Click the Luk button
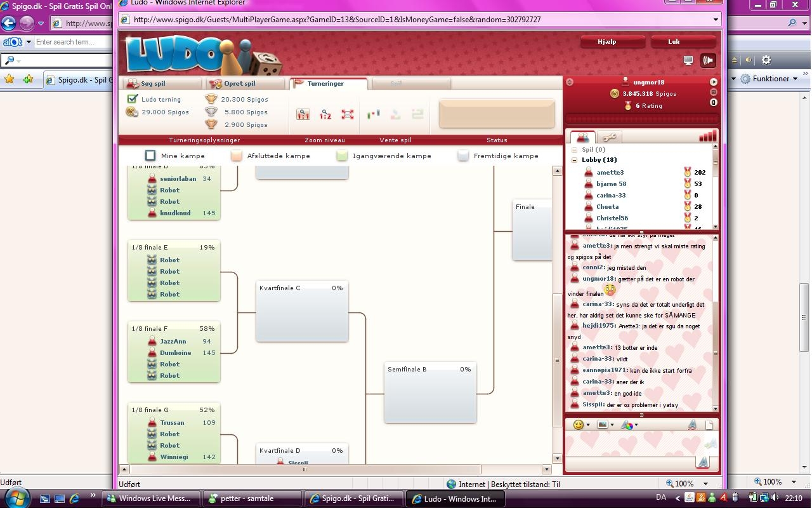This screenshot has width=812, height=508. (x=674, y=42)
